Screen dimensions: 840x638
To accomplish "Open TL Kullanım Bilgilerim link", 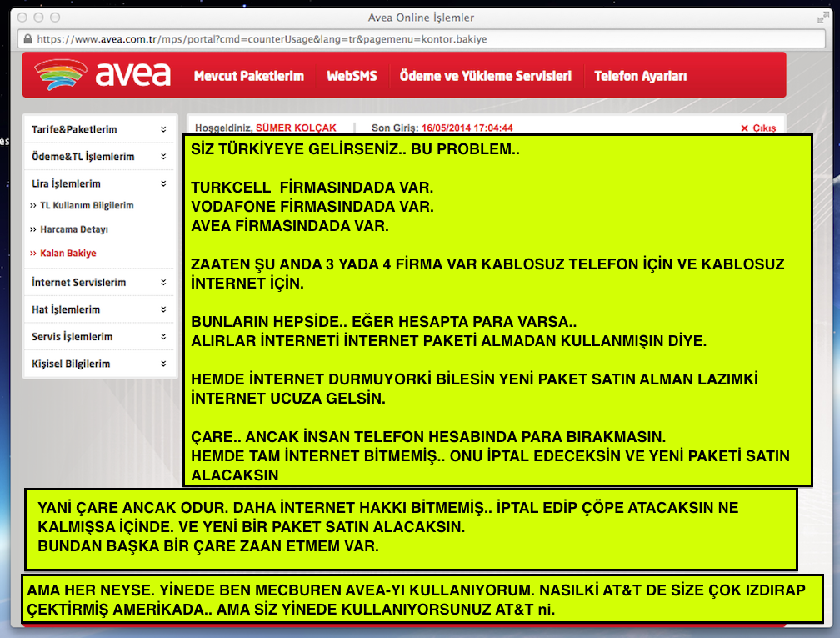I will 87,205.
